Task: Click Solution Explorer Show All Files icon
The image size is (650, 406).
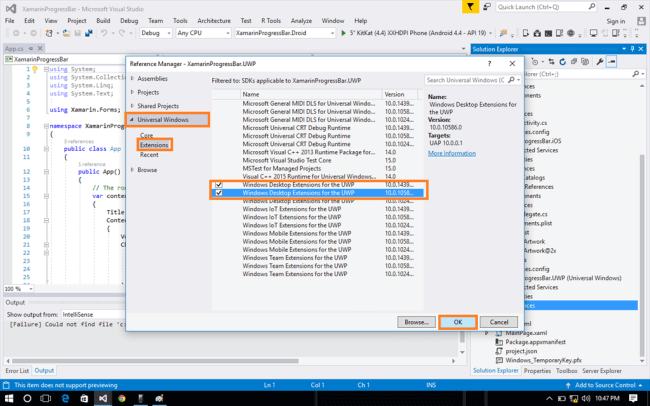Action: tap(585, 62)
